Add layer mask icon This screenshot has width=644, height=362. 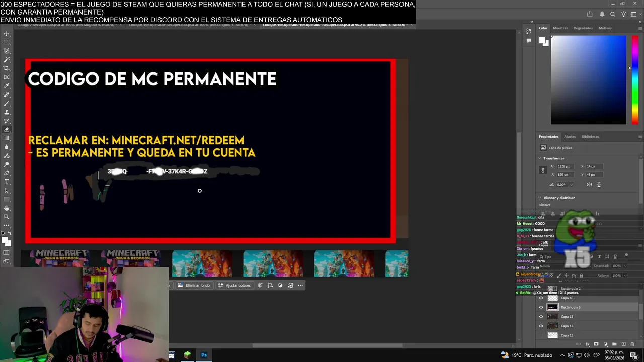point(596,344)
